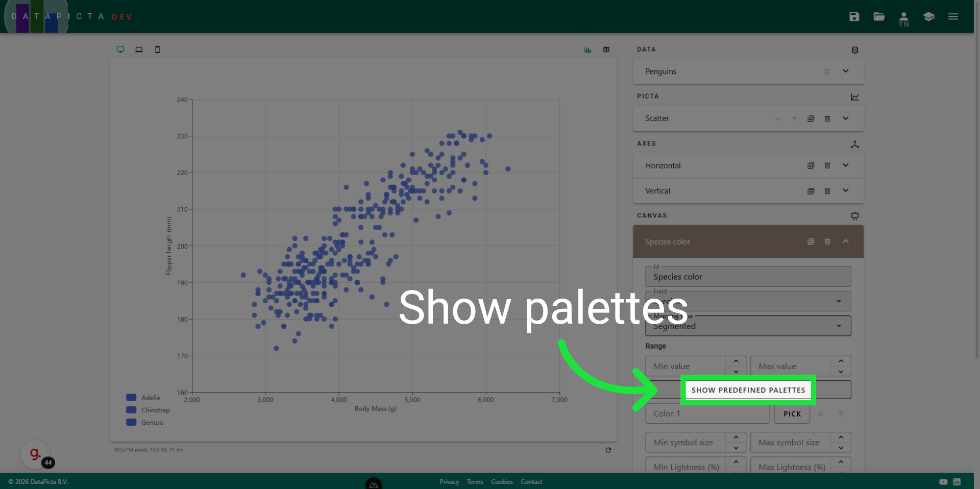980x489 pixels.
Task: Increase Max symbol size with its stepper
Action: tap(841, 438)
